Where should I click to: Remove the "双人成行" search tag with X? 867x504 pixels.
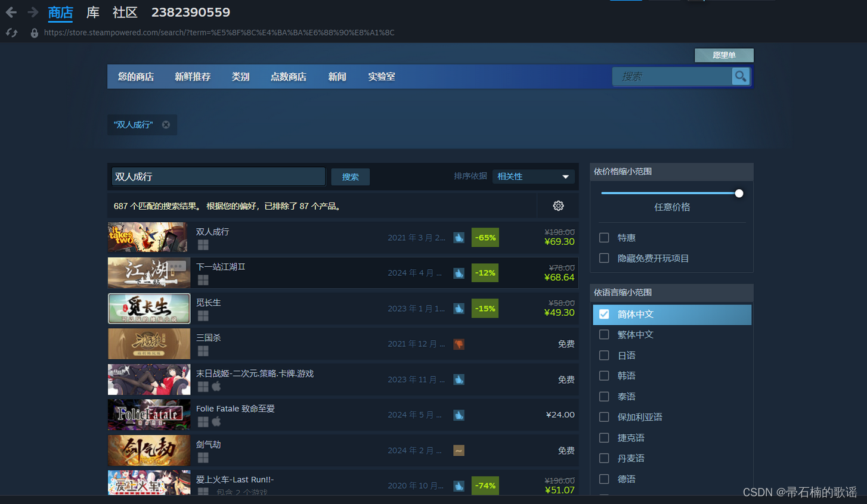pos(166,125)
